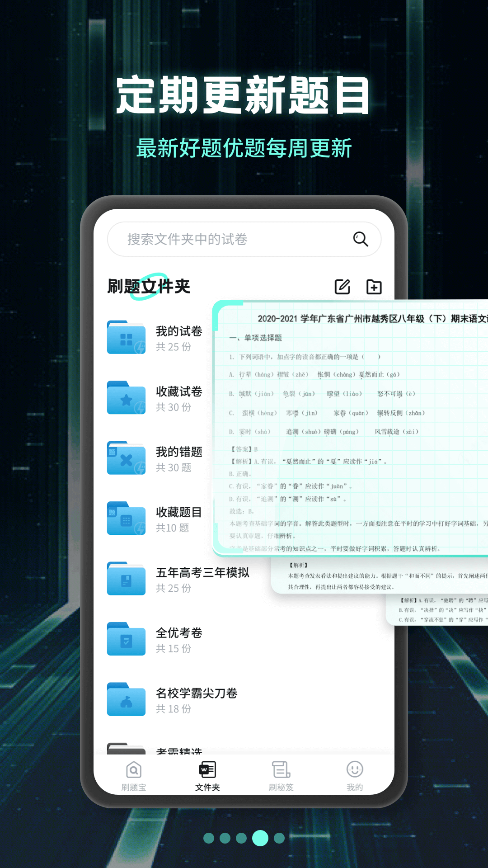The height and width of the screenshot is (868, 488).
Task: Tap the edit folders pencil icon
Action: [x=342, y=287]
